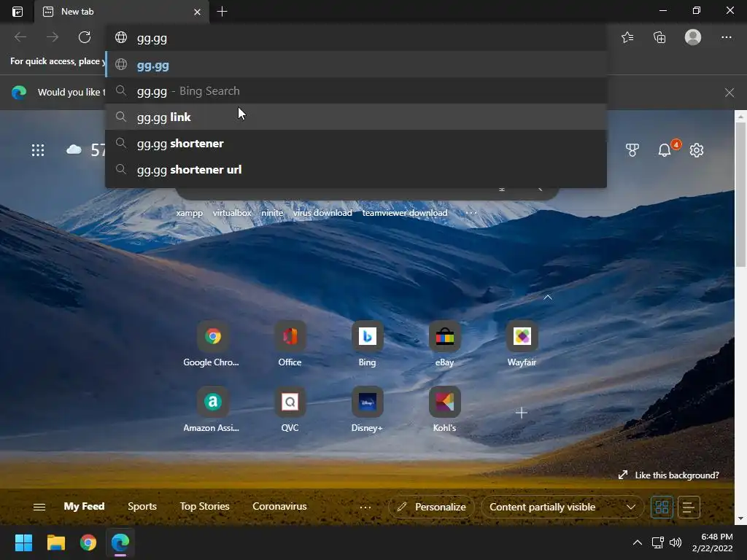
Task: Open taskbar volume speaker icon
Action: coord(676,542)
